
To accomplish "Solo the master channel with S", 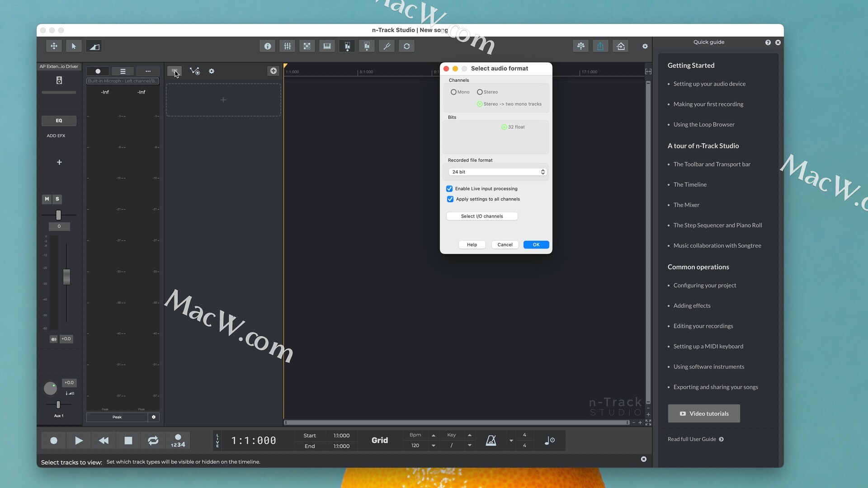I will 57,199.
